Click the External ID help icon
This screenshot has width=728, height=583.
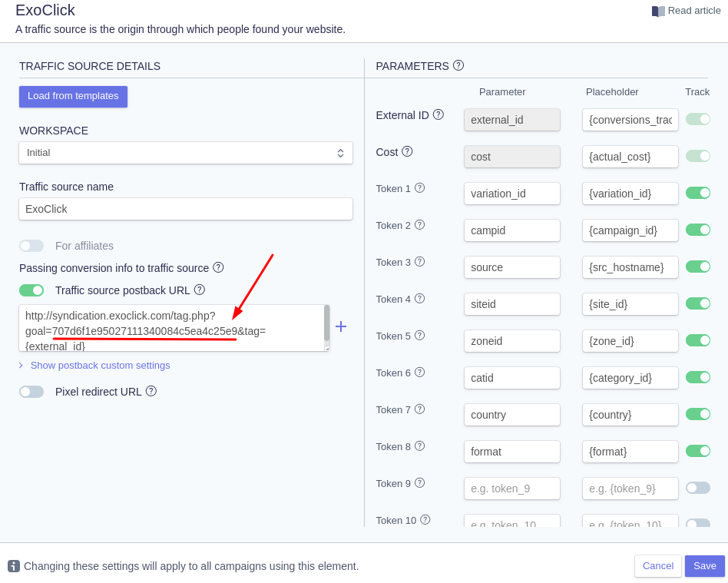(x=438, y=114)
